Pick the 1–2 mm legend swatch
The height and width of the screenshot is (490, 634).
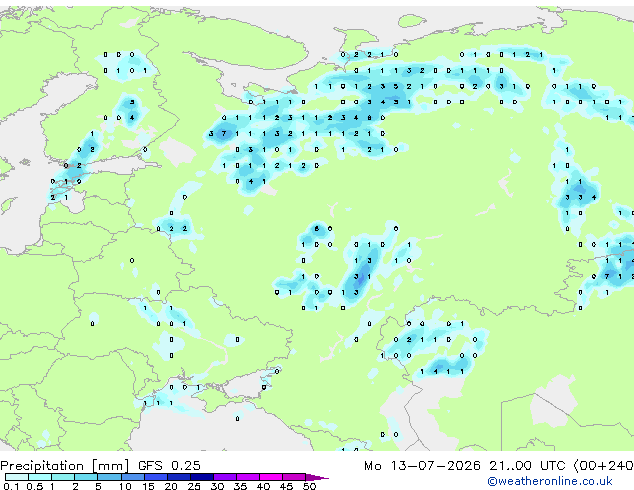pos(63,477)
